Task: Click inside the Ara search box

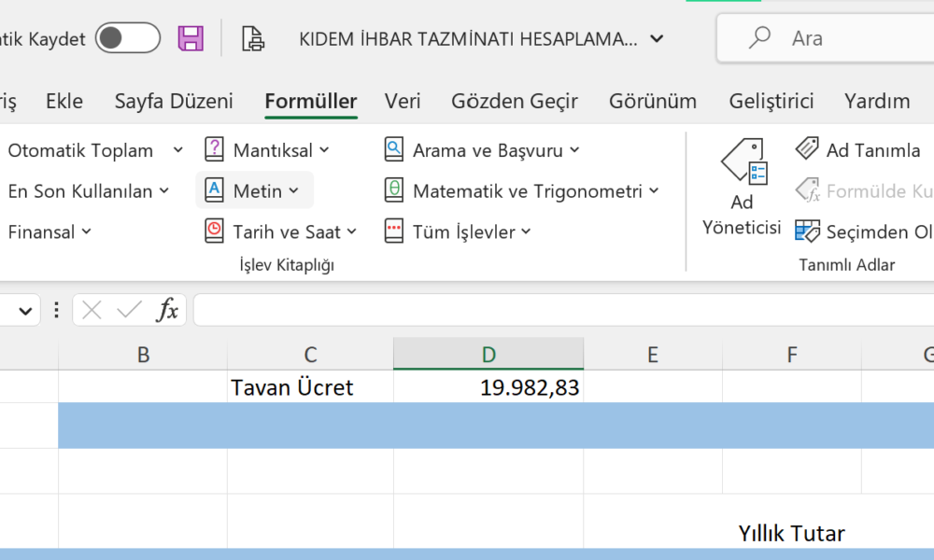Action: click(x=831, y=37)
